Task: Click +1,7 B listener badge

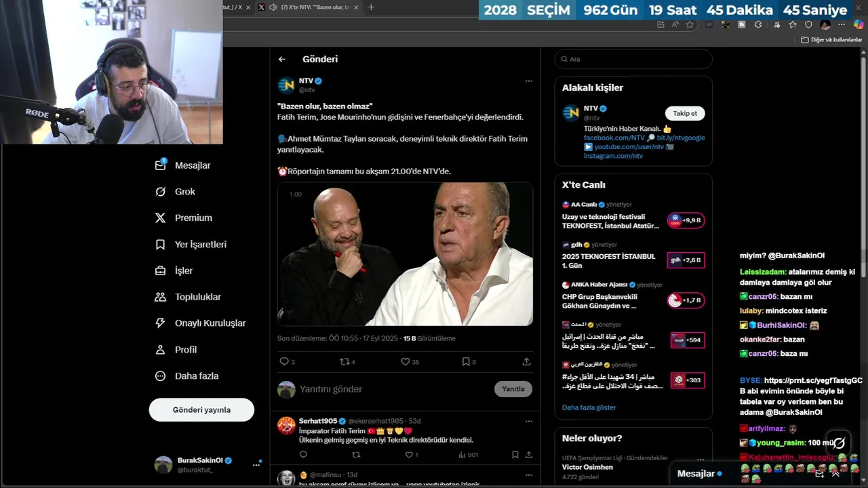Action: (x=686, y=300)
